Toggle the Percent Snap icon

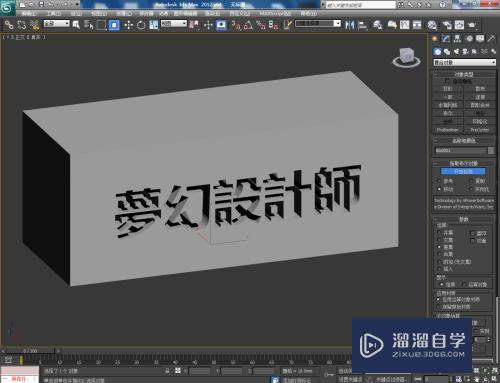(x=261, y=25)
